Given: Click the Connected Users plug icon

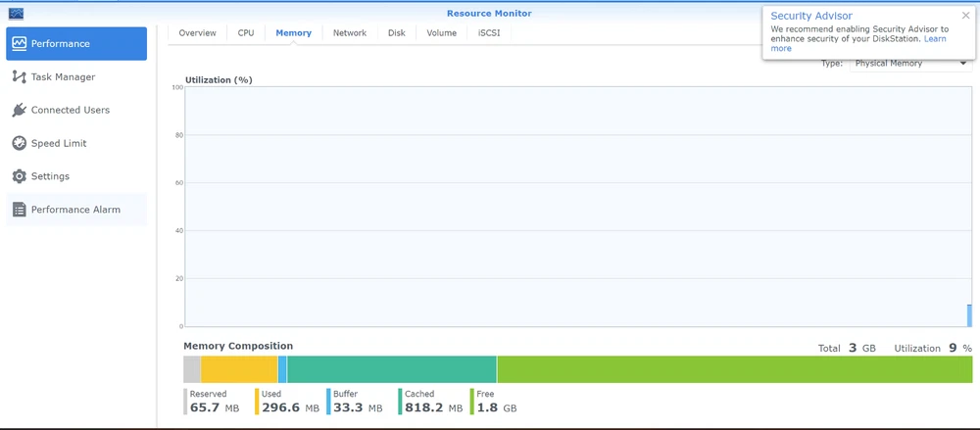Looking at the screenshot, I should (x=19, y=110).
